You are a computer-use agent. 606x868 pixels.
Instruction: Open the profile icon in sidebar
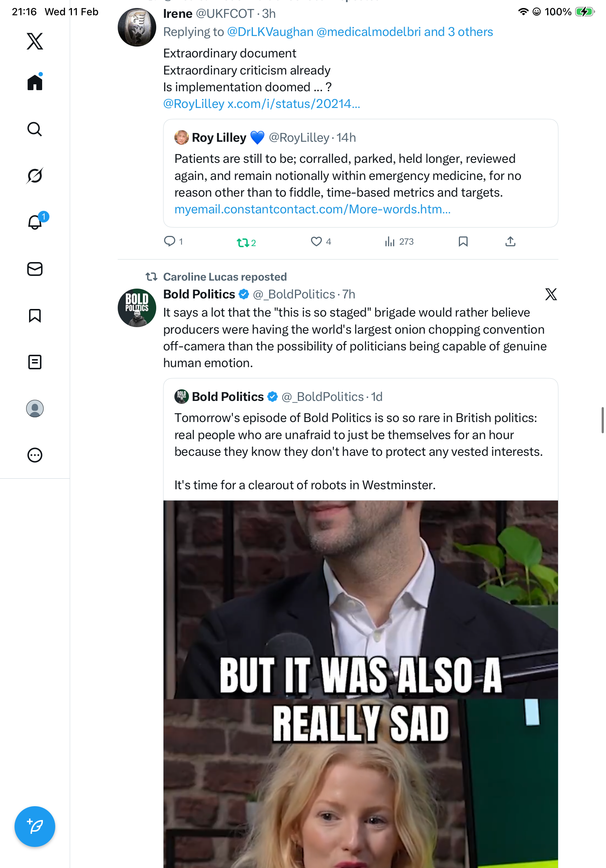pyautogui.click(x=35, y=409)
